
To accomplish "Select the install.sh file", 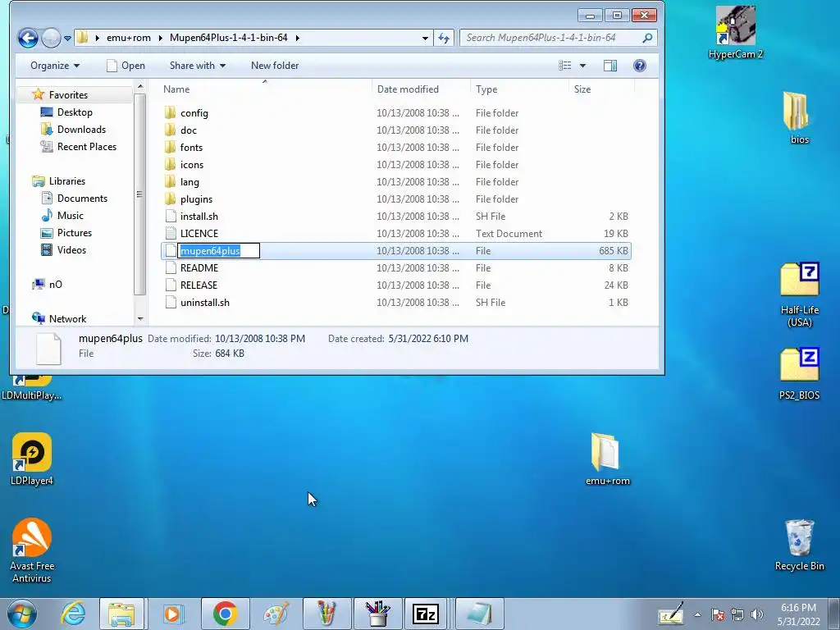I will click(x=199, y=217).
